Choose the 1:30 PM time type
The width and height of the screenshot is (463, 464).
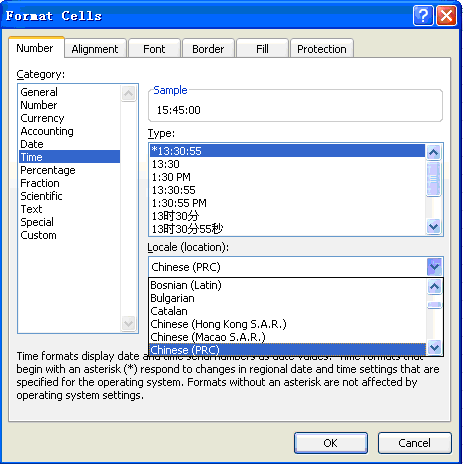coord(287,177)
